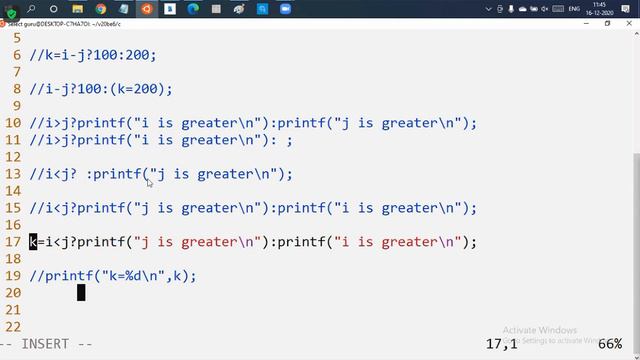
Task: Show hidden system tray icons chevron
Action: tap(488, 9)
